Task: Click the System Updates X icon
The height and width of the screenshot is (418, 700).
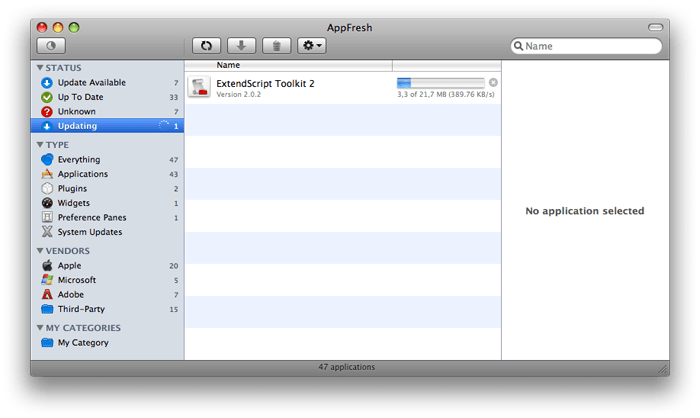Action: (47, 232)
